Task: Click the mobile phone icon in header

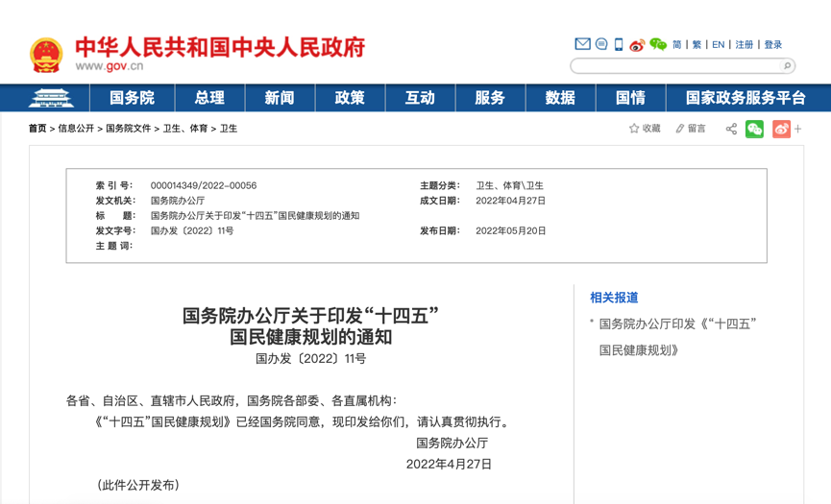Action: tap(619, 44)
